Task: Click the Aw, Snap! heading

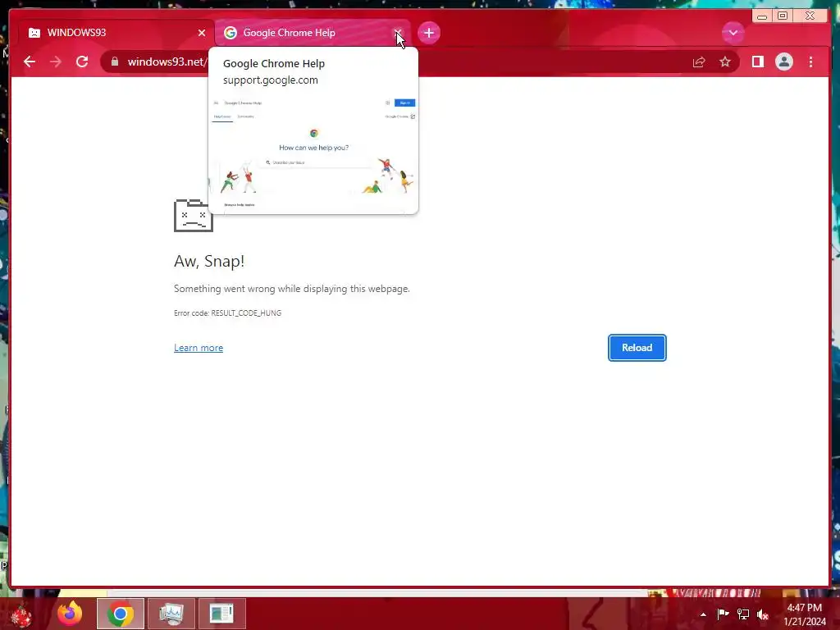Action: 209,261
